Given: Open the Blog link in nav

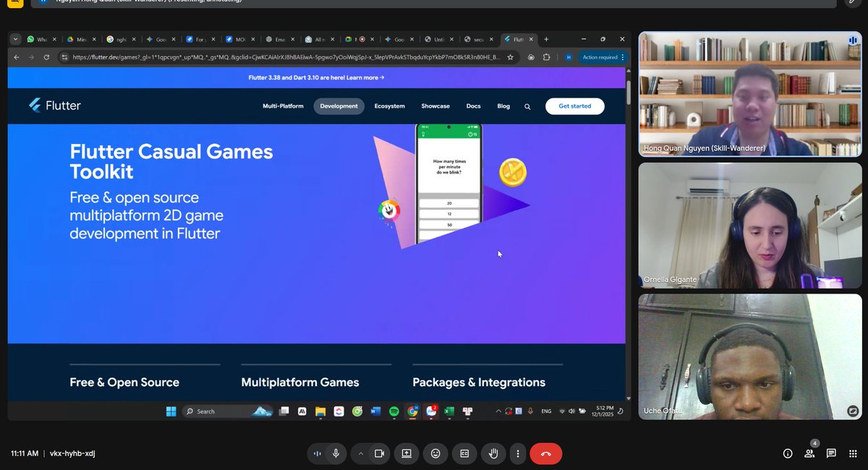Looking at the screenshot, I should (503, 106).
